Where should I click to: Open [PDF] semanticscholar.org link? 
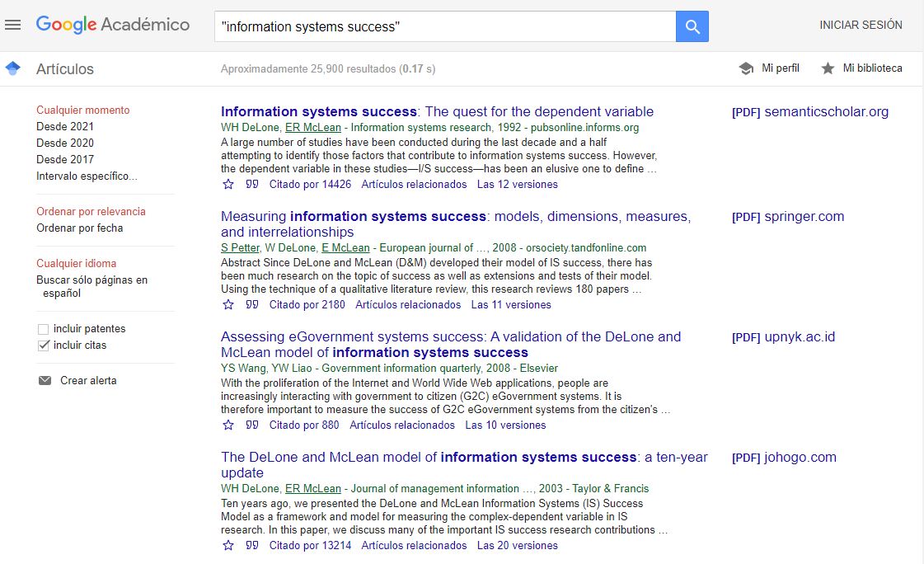point(810,111)
